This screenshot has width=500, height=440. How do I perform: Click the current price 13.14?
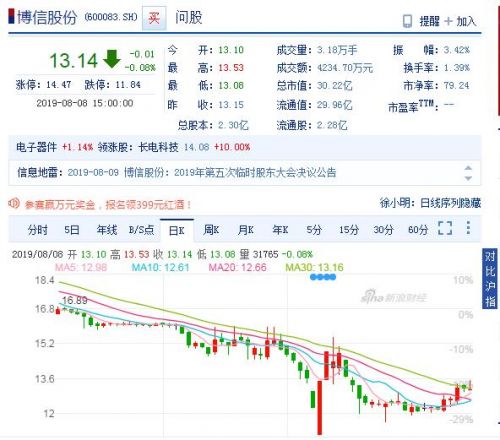pos(74,61)
